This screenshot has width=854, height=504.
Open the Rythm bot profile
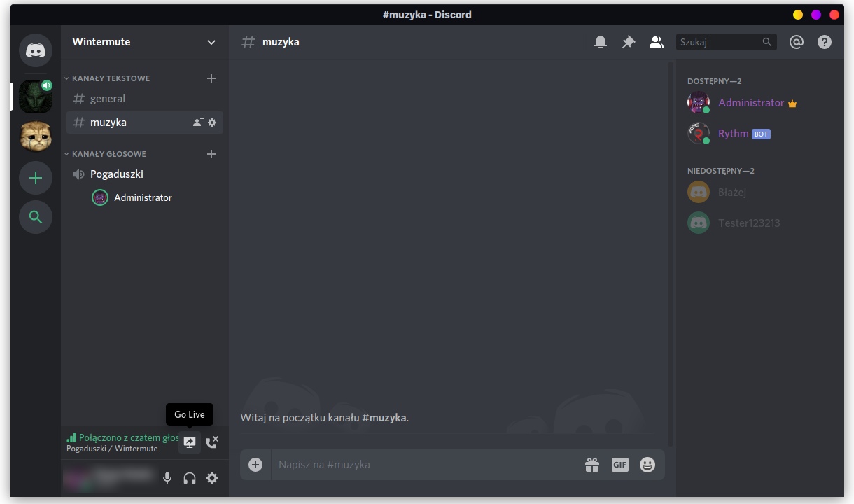[x=760, y=134]
